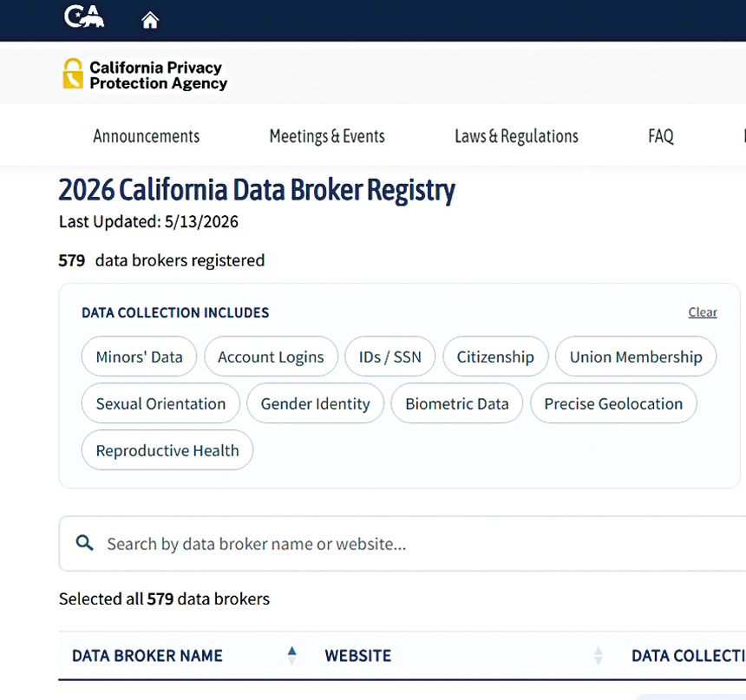Open the Meetings & Events menu

pos(327,136)
